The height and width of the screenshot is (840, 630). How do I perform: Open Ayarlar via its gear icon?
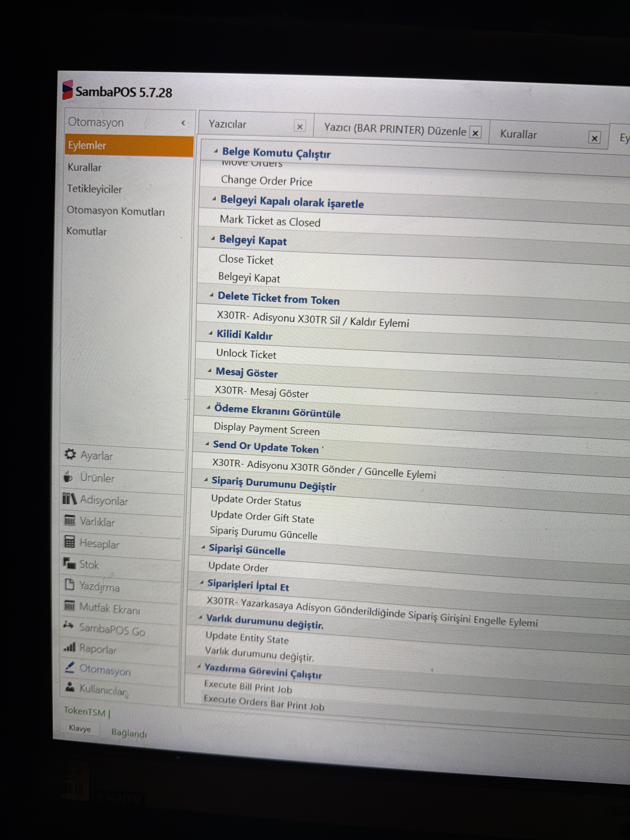[x=70, y=454]
